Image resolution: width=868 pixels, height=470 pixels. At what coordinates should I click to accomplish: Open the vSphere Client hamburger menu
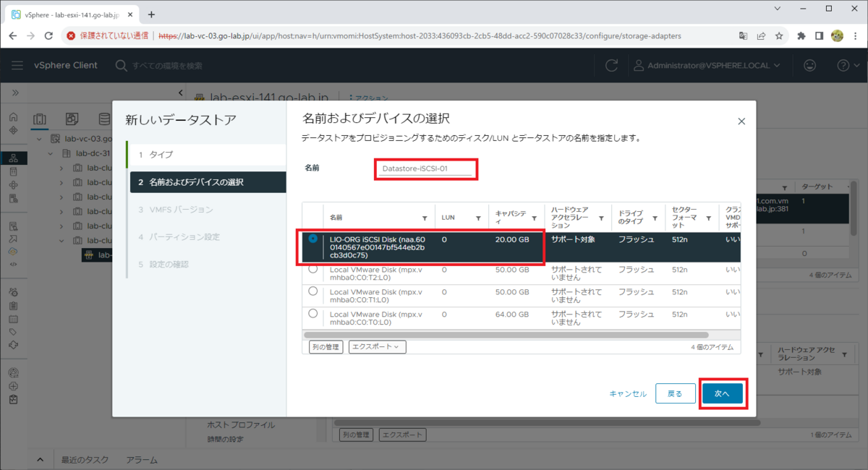click(17, 64)
